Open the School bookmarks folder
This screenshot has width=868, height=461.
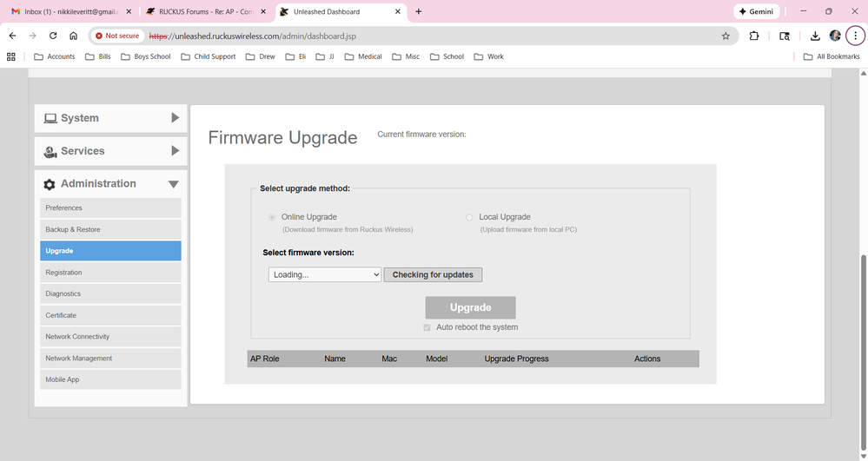coord(447,56)
